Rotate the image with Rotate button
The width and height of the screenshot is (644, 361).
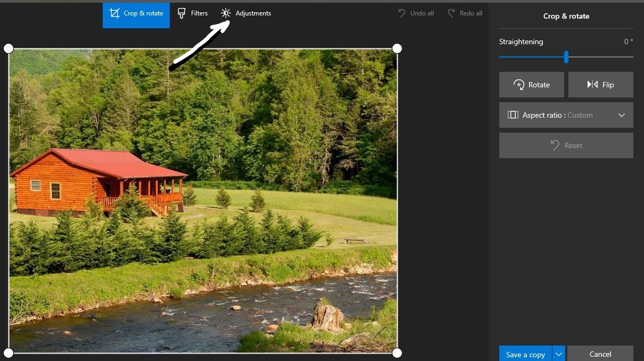pyautogui.click(x=531, y=85)
